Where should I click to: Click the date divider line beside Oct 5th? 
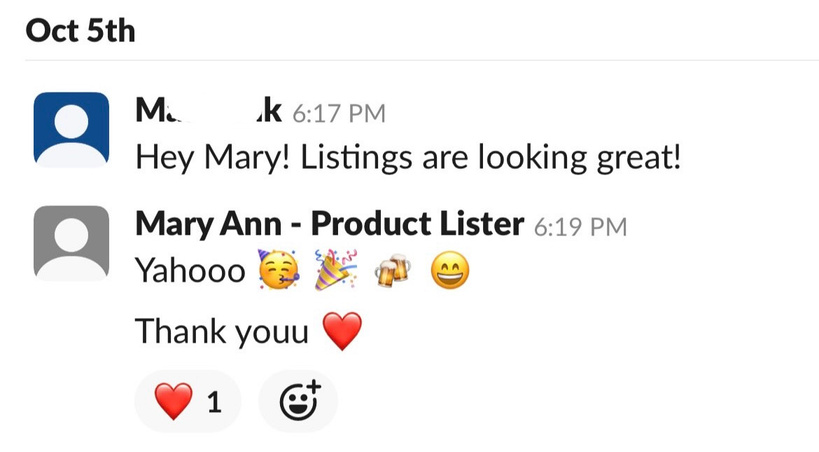pos(422,61)
